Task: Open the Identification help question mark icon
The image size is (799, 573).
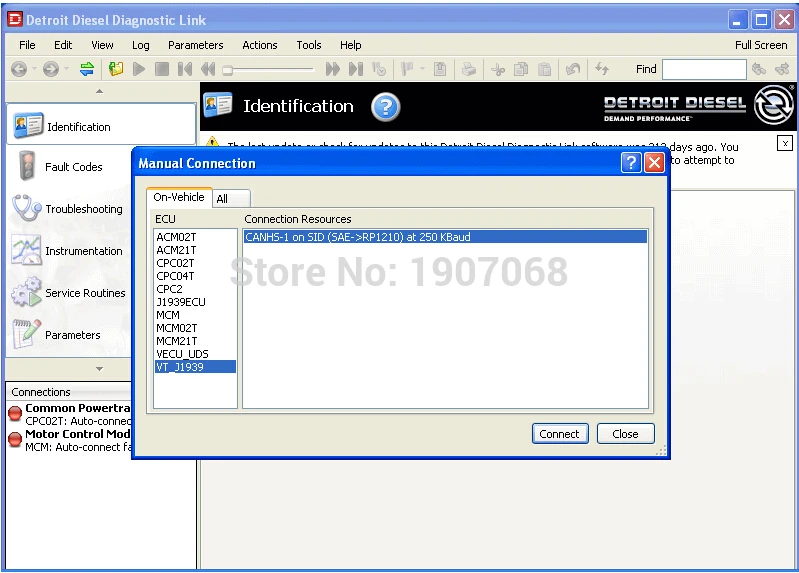Action: pyautogui.click(x=385, y=107)
